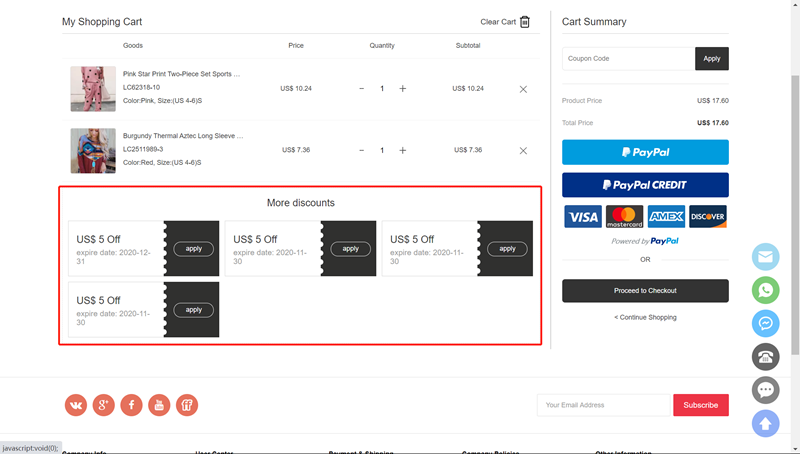Click the telephone contact floating icon
800x454 pixels.
(x=765, y=357)
